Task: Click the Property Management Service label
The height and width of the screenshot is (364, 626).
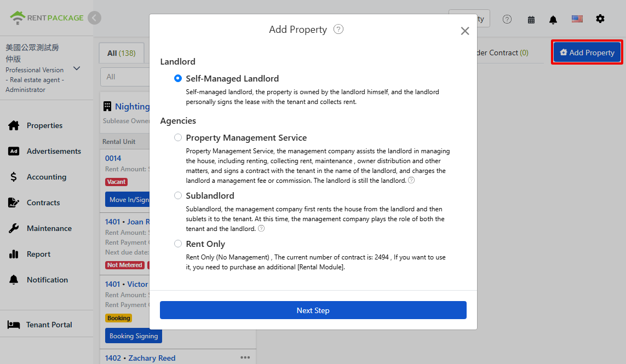Action: 246,138
